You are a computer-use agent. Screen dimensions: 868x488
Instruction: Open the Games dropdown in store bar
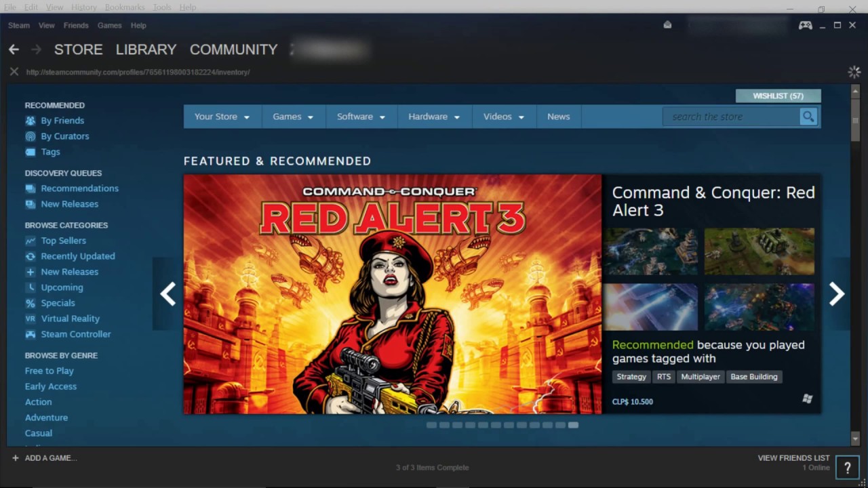coord(293,117)
